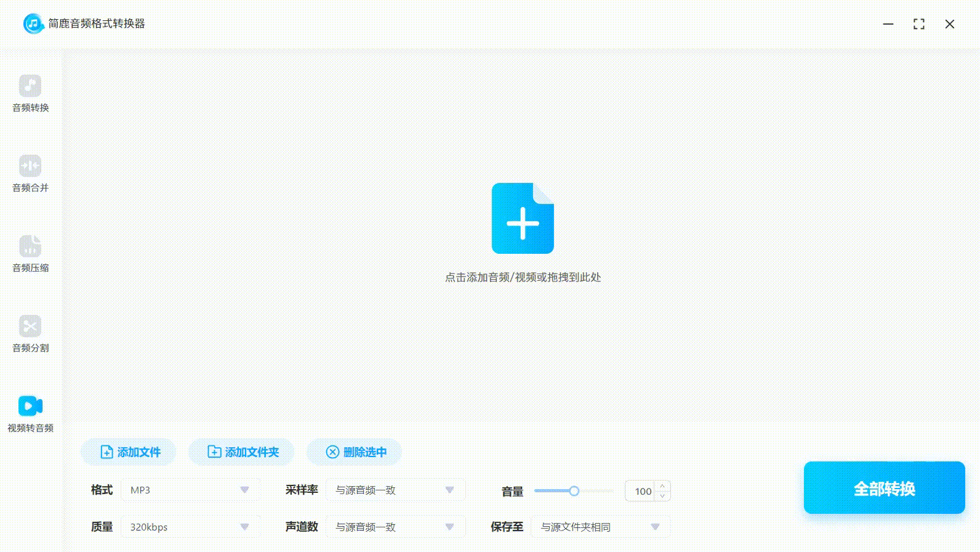Increase volume with the up stepper arrow
980x552 pixels.
[662, 486]
